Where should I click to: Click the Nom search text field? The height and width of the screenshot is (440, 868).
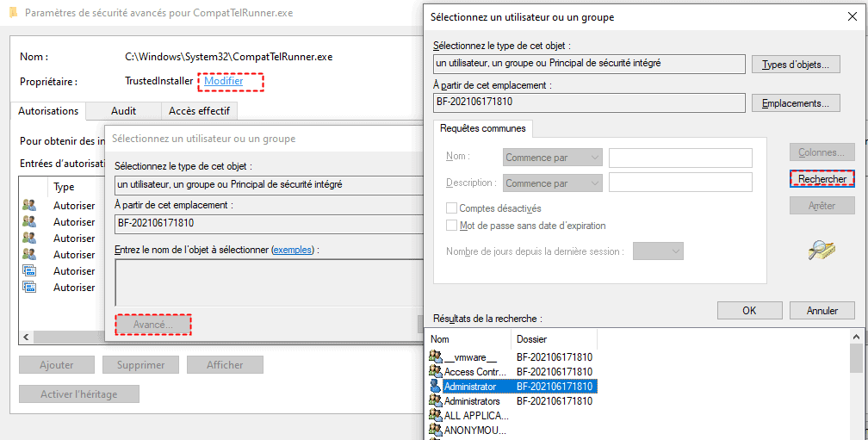point(680,158)
